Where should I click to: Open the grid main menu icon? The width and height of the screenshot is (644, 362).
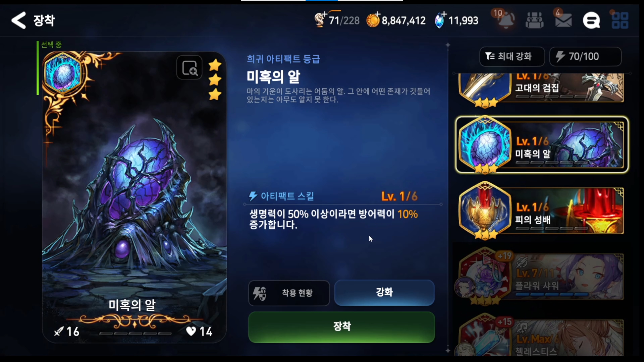tap(620, 20)
